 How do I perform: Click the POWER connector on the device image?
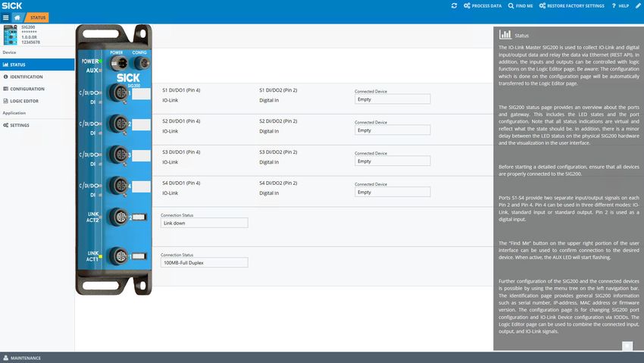(119, 64)
